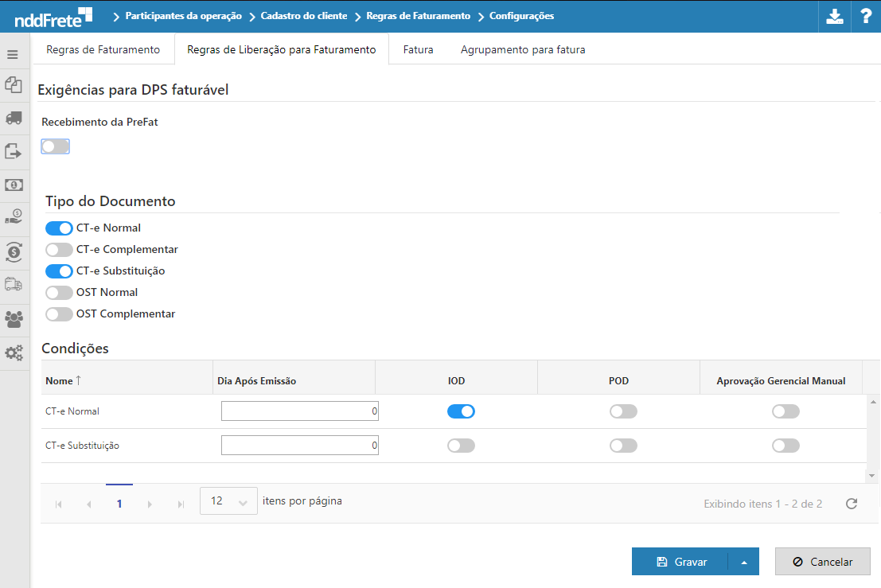Image resolution: width=881 pixels, height=588 pixels.
Task: Refresh the Condições grid
Action: point(852,504)
